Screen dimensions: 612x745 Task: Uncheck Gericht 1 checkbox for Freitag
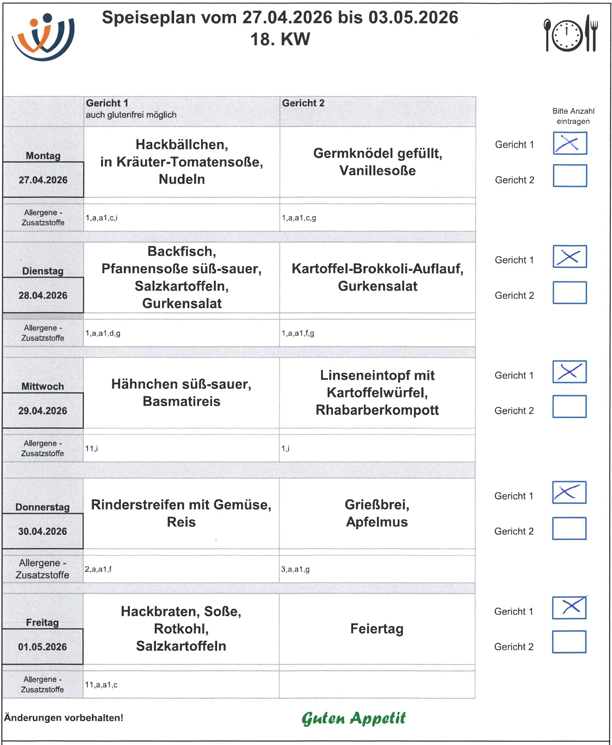click(x=569, y=608)
